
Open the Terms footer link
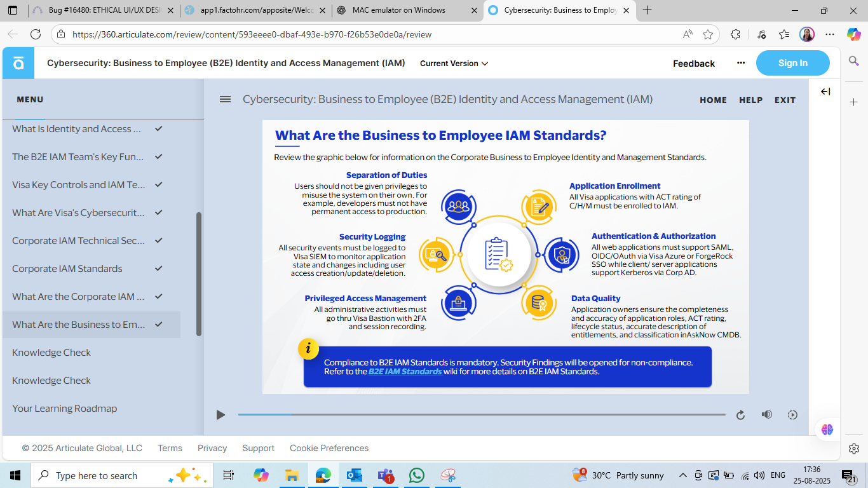pyautogui.click(x=170, y=448)
